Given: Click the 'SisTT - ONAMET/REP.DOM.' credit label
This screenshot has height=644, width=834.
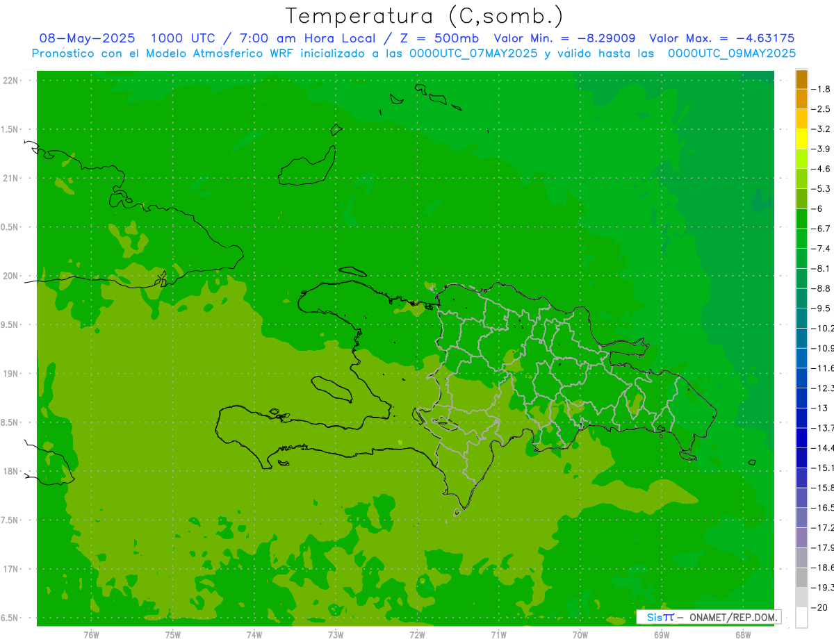Looking at the screenshot, I should (708, 617).
